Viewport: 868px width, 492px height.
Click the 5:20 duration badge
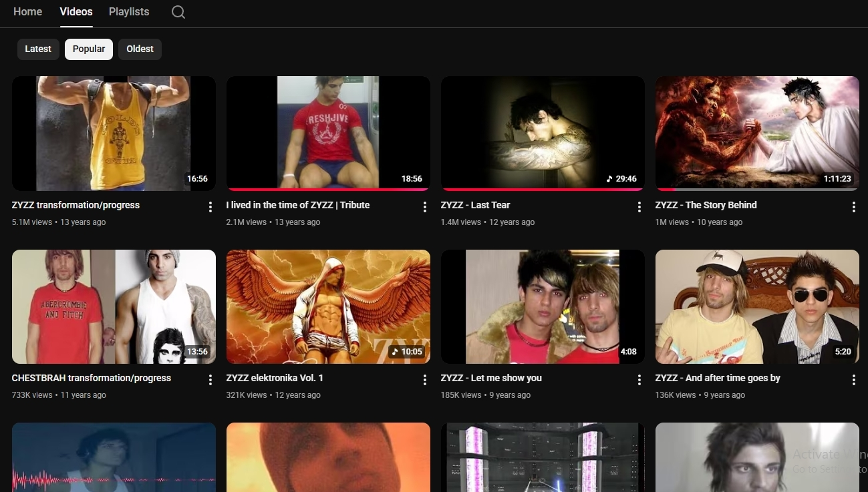pyautogui.click(x=843, y=352)
